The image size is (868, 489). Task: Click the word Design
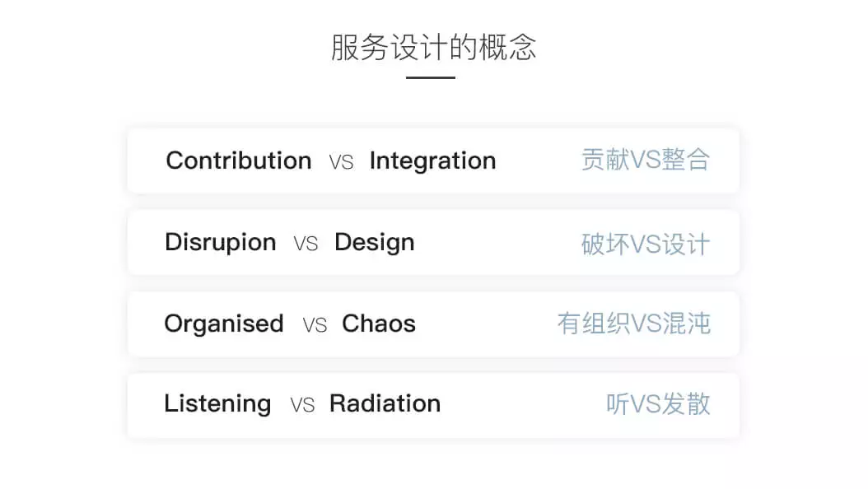(375, 243)
